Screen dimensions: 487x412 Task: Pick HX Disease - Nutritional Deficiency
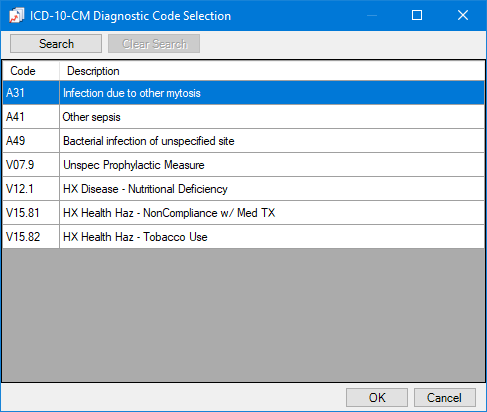[x=145, y=189]
